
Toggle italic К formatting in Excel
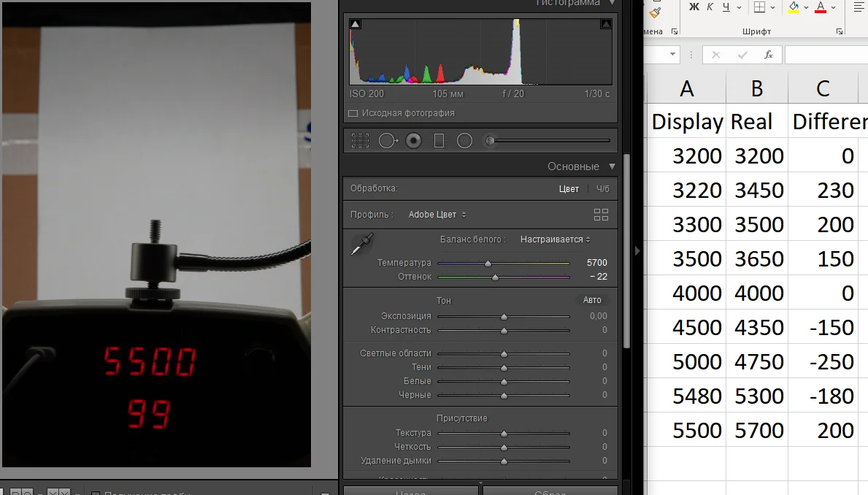pyautogui.click(x=710, y=7)
